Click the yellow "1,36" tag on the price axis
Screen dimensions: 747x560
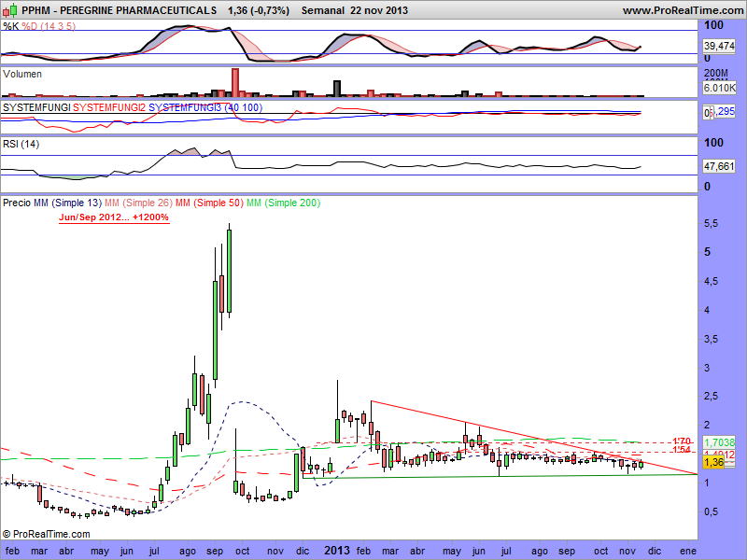[713, 462]
